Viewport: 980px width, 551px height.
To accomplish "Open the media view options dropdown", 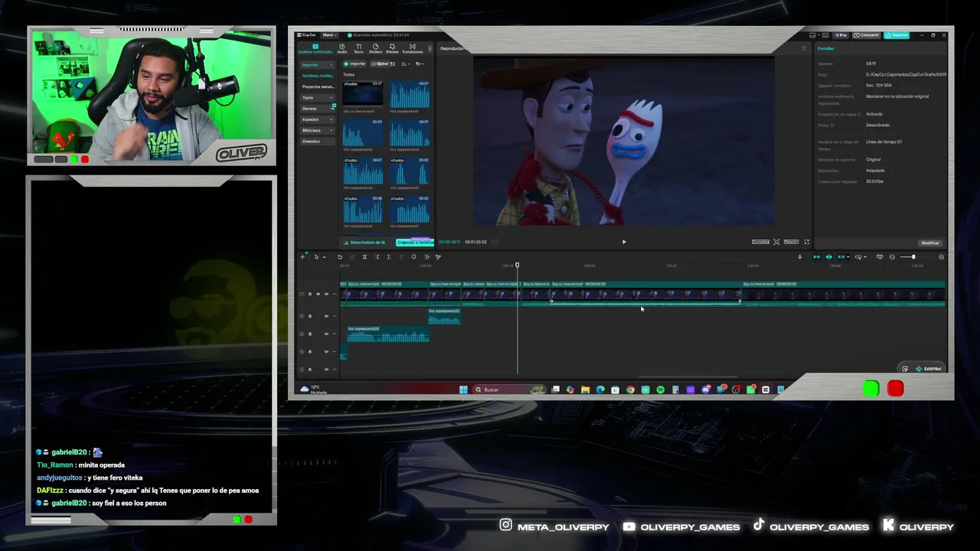I will tap(407, 64).
